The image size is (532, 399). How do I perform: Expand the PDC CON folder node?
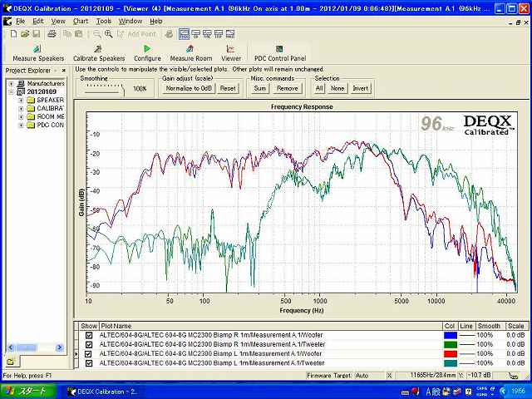click(21, 126)
